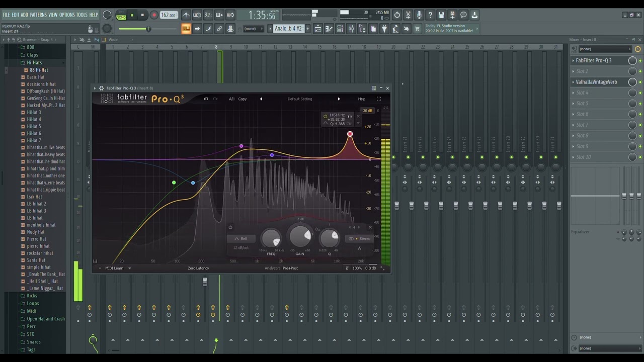Toggle selected band power in value popup
This screenshot has height=362, width=644.
(326, 116)
